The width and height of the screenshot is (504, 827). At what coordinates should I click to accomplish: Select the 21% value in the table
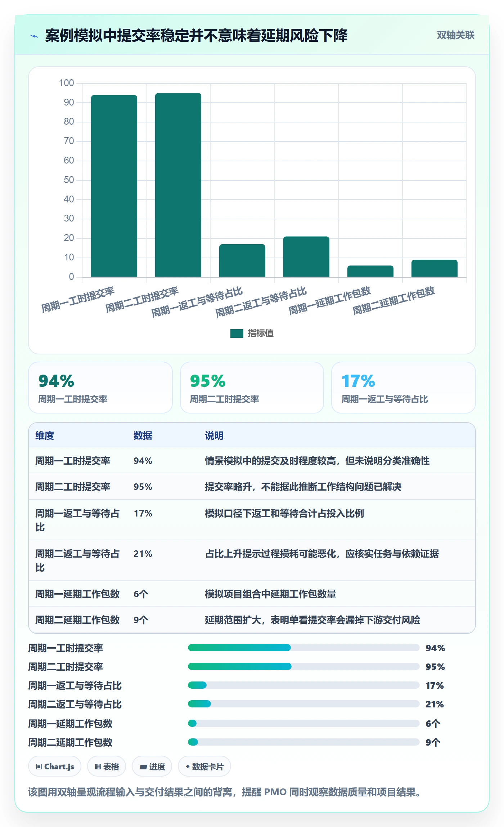[x=143, y=554]
